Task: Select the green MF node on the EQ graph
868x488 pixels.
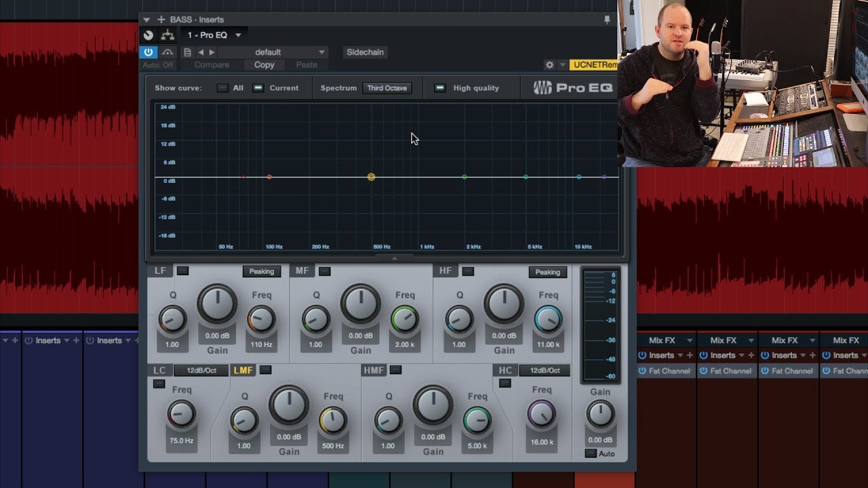Action: [x=465, y=177]
